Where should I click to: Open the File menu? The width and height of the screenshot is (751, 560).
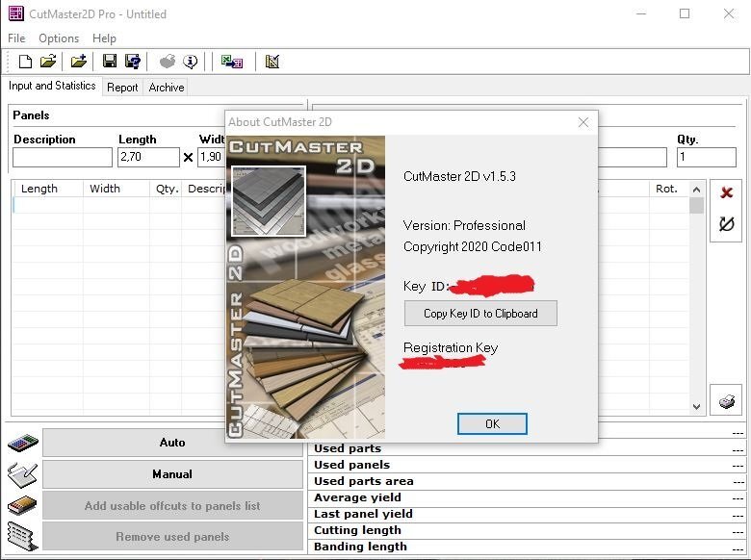(16, 38)
